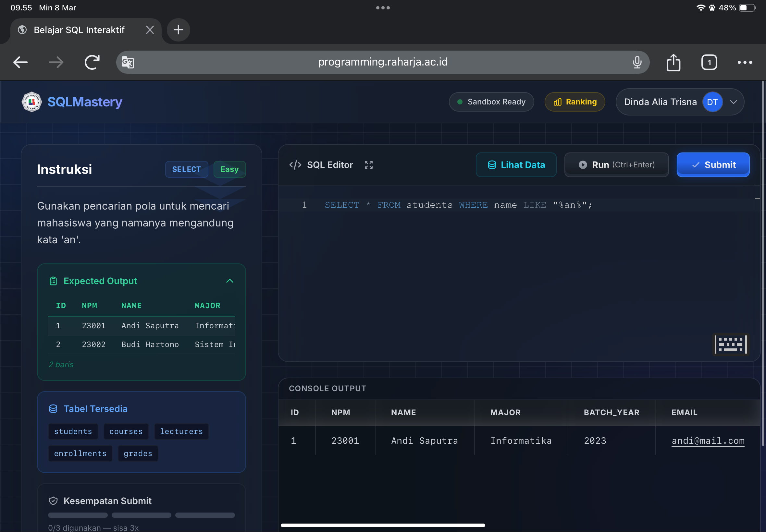Screen dimensions: 766x532
Task: Click the SQLMastery university logo
Action: 32,102
